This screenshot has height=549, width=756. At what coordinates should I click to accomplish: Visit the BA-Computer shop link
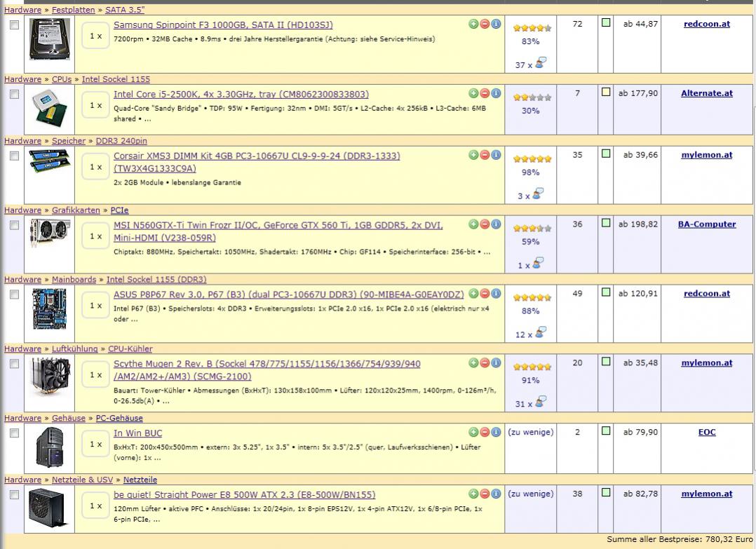click(707, 224)
